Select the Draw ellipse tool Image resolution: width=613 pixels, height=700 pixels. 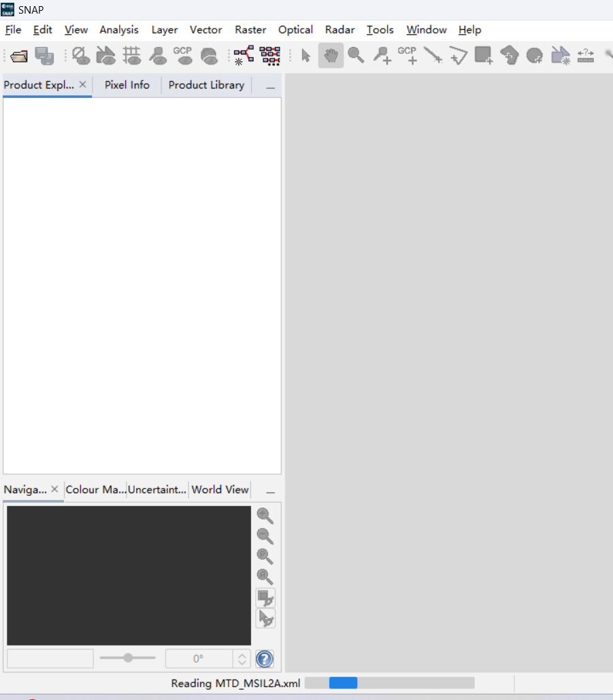point(535,56)
